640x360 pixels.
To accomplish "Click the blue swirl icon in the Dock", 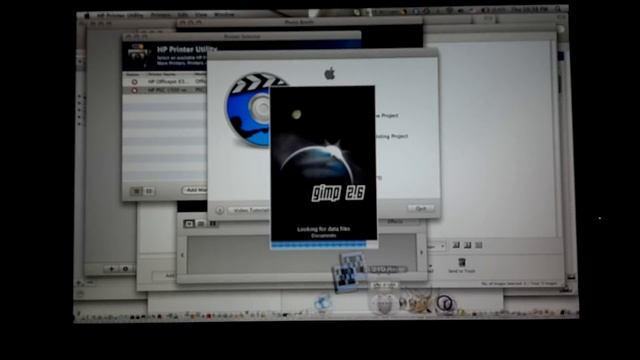I will coord(322,303).
